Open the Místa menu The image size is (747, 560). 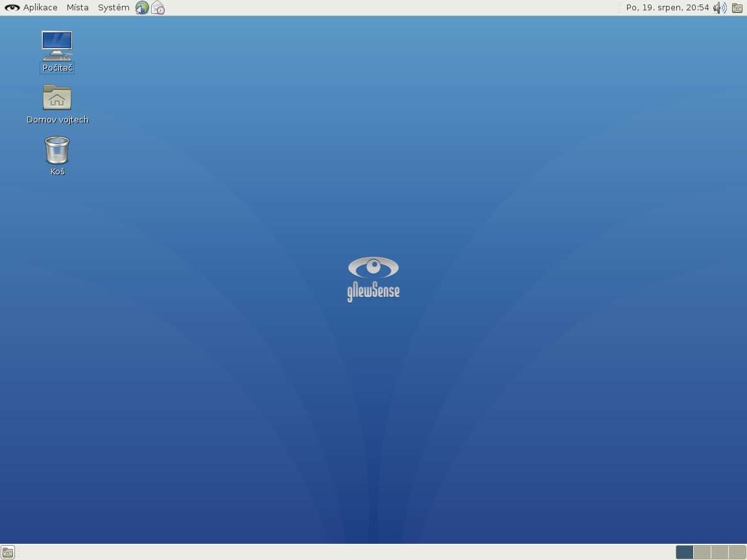78,8
